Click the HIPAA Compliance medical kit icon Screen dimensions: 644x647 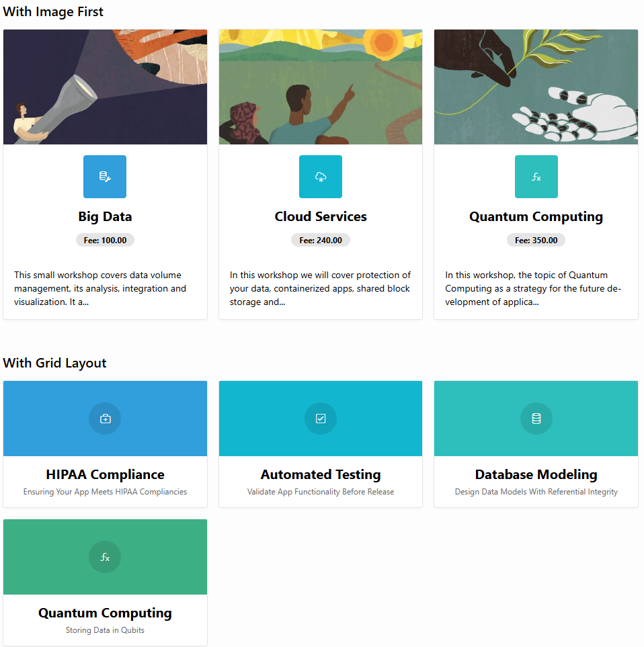(105, 419)
